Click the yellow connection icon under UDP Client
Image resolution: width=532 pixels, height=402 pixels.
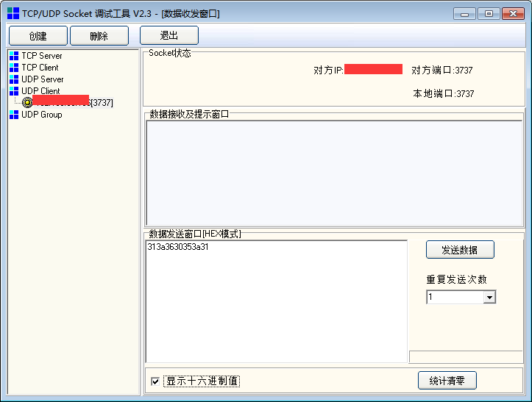pos(27,102)
